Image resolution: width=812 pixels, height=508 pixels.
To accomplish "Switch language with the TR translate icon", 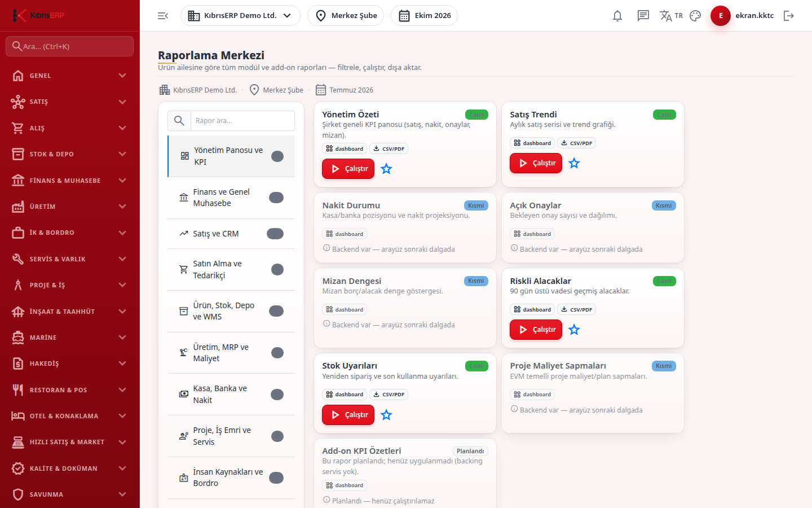I will (x=671, y=16).
